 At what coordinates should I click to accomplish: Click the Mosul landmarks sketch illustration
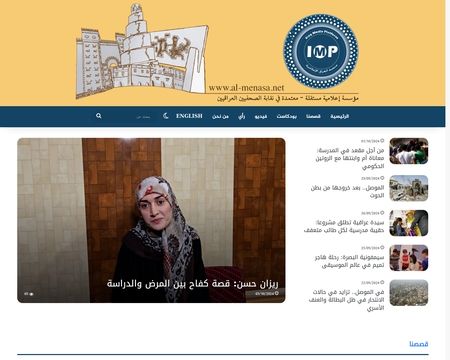(142, 52)
